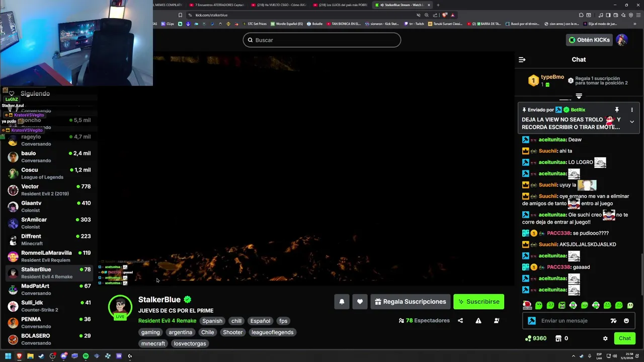644x362 pixels.
Task: Expand bookmarks overflow chevron
Action: click(635, 24)
